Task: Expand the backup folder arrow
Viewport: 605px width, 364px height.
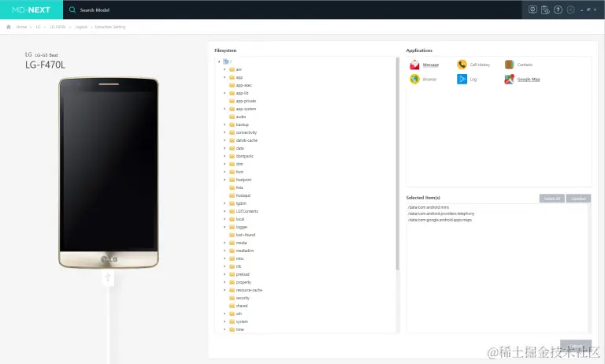Action: (x=225, y=124)
